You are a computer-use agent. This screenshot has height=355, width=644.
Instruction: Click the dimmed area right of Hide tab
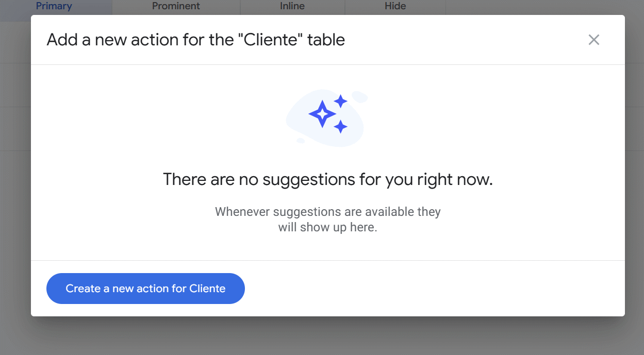541,6
